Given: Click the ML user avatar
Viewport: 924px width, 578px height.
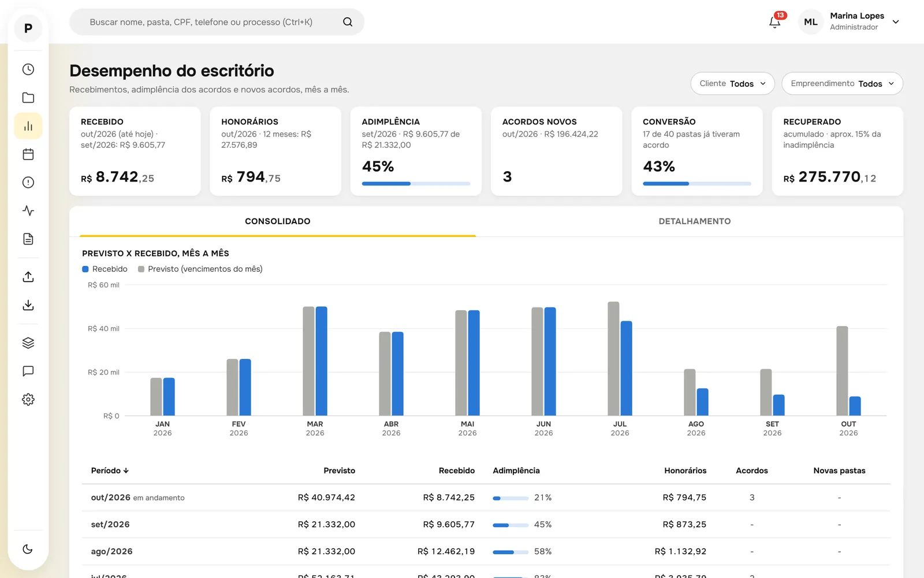Looking at the screenshot, I should click(811, 22).
